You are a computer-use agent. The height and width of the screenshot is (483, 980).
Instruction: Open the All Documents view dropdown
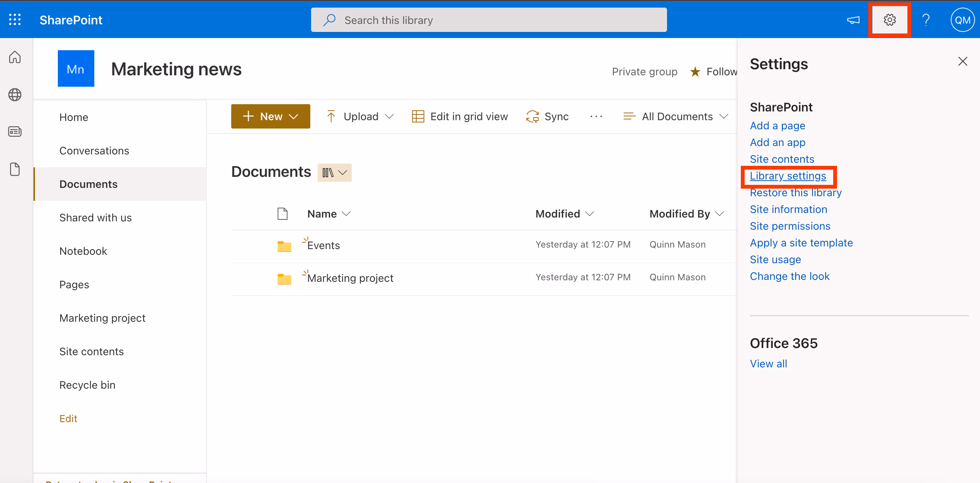coord(676,116)
